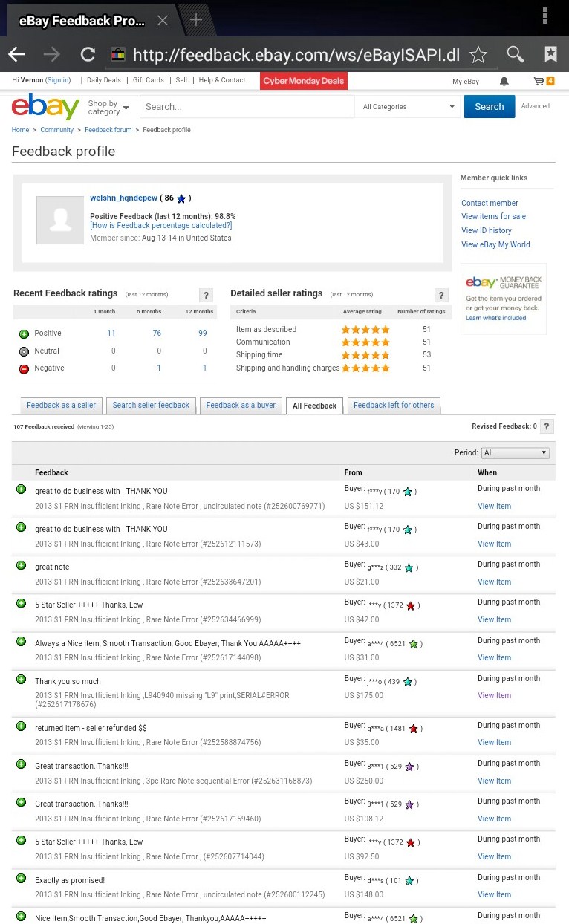Open Feedback left for others tab

point(394,406)
